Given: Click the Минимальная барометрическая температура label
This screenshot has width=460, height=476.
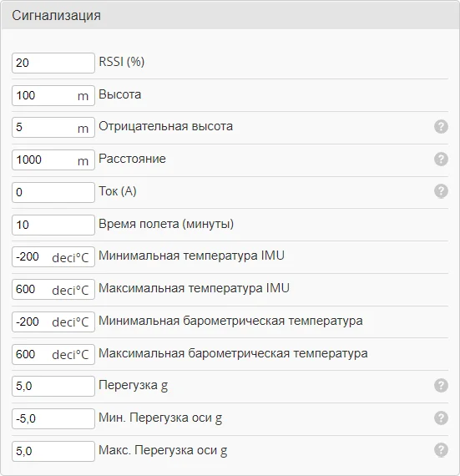Looking at the screenshot, I should [x=230, y=321].
